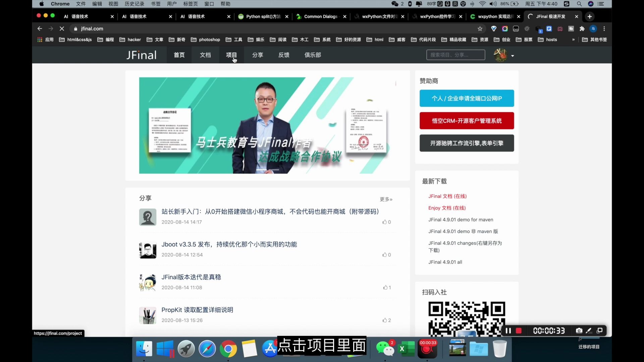Open Launchpad rocket icon in the dock
The height and width of the screenshot is (362, 644).
[x=186, y=349]
